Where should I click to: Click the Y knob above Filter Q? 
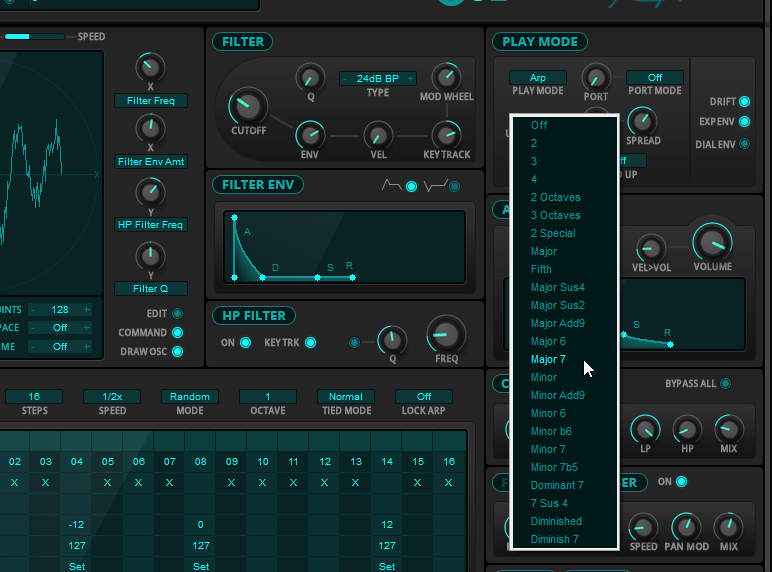coord(150,255)
